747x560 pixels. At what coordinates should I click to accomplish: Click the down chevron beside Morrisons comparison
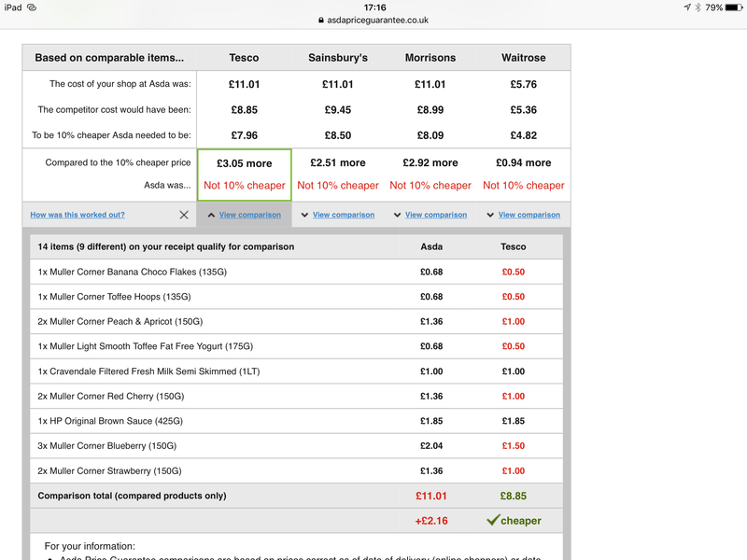point(397,215)
